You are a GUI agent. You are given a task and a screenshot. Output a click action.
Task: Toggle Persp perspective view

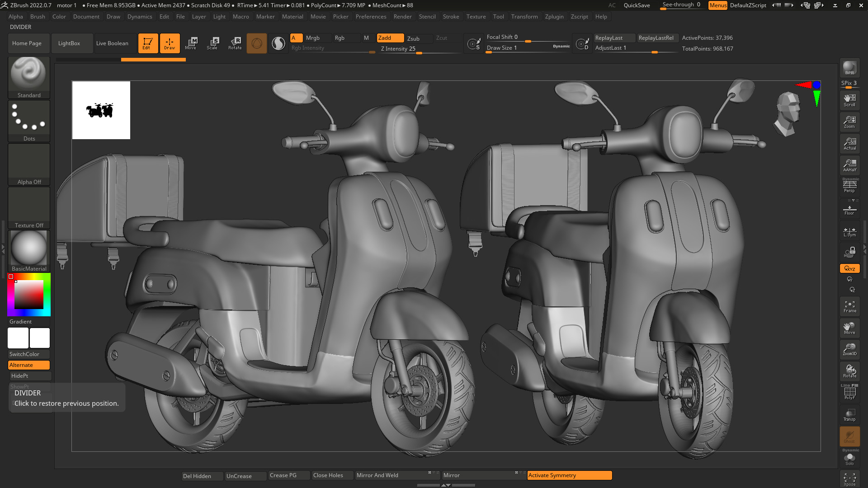[850, 186]
